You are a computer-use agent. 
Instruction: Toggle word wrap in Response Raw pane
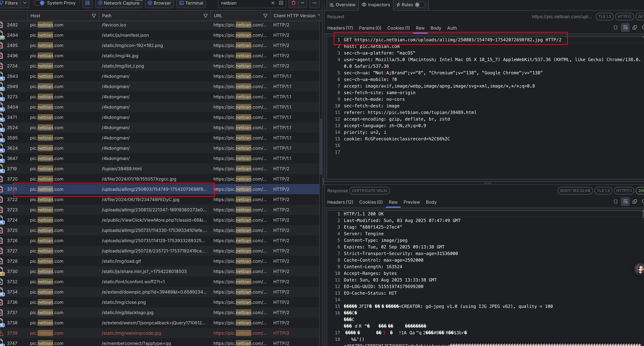[x=625, y=202]
